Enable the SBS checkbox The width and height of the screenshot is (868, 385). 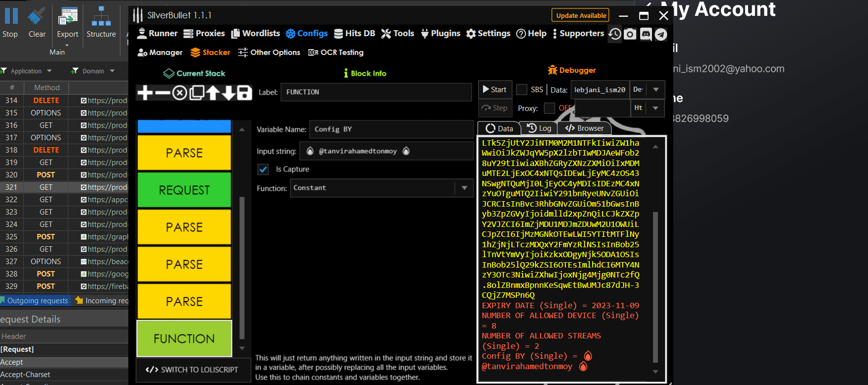coord(521,90)
